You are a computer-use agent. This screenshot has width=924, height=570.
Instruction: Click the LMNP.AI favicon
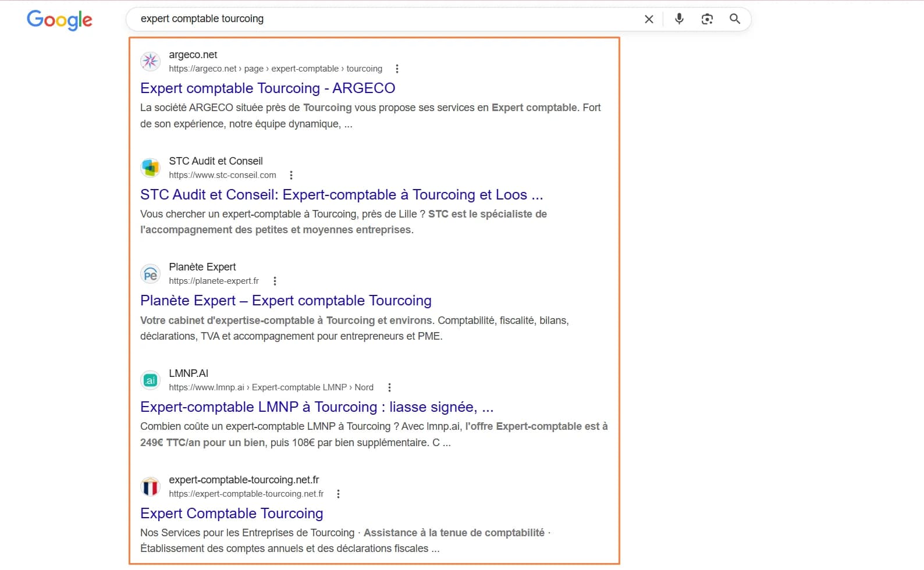(151, 380)
